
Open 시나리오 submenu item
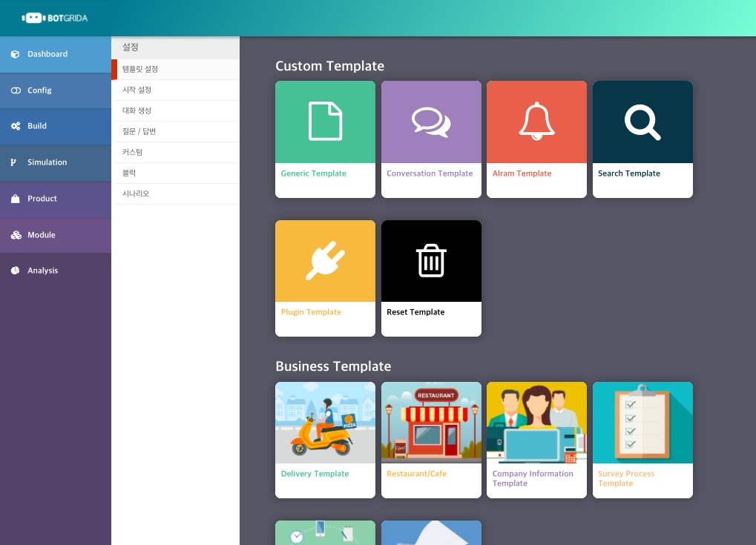176,194
